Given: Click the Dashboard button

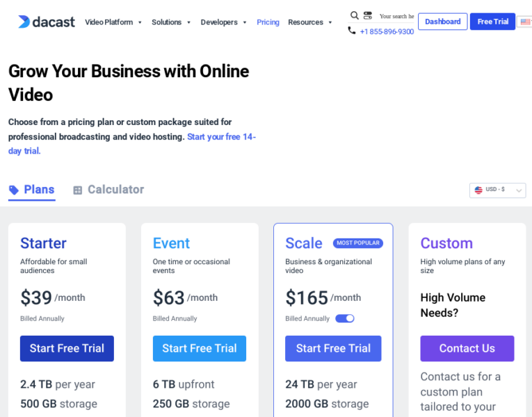Looking at the screenshot, I should point(442,22).
